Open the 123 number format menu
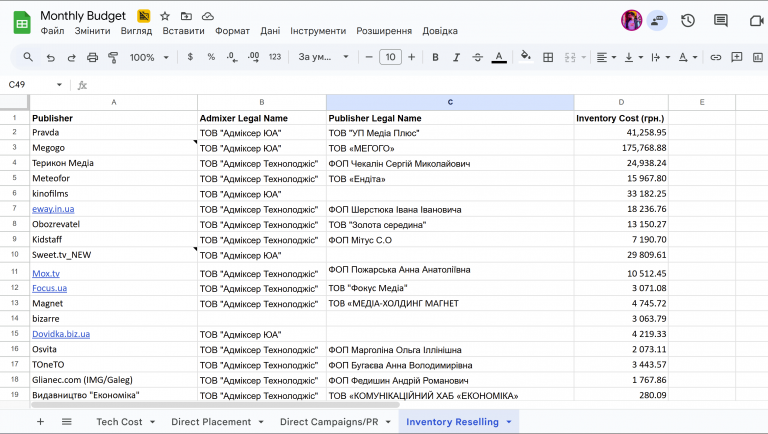The width and height of the screenshot is (768, 434). pos(275,57)
